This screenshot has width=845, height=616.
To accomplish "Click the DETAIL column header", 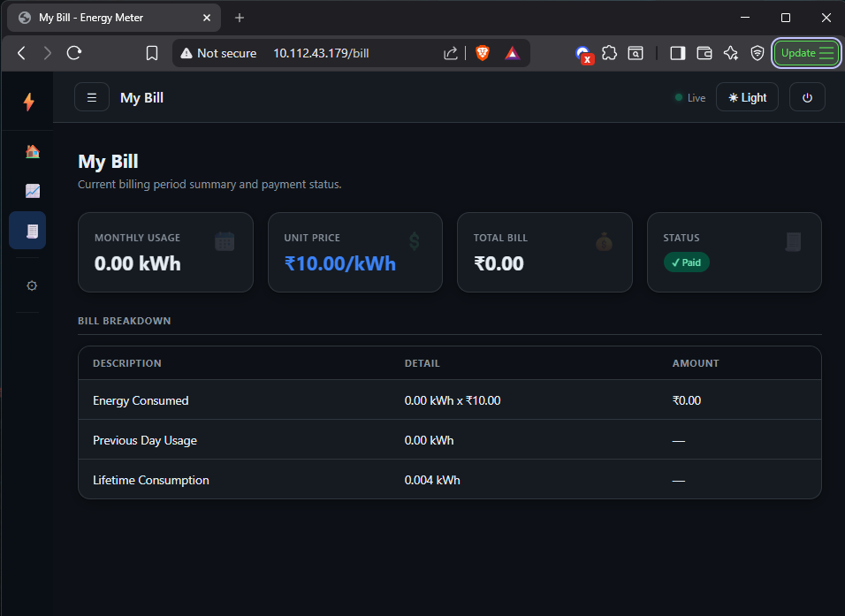I will click(422, 363).
